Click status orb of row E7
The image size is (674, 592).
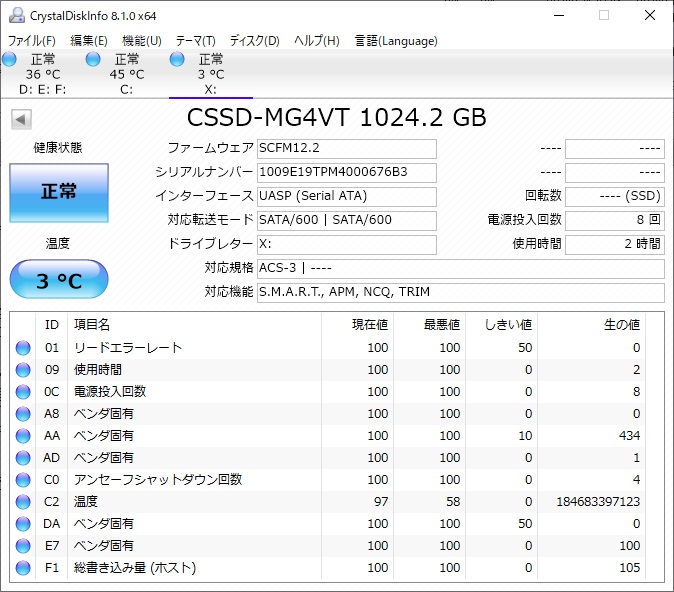(x=23, y=546)
